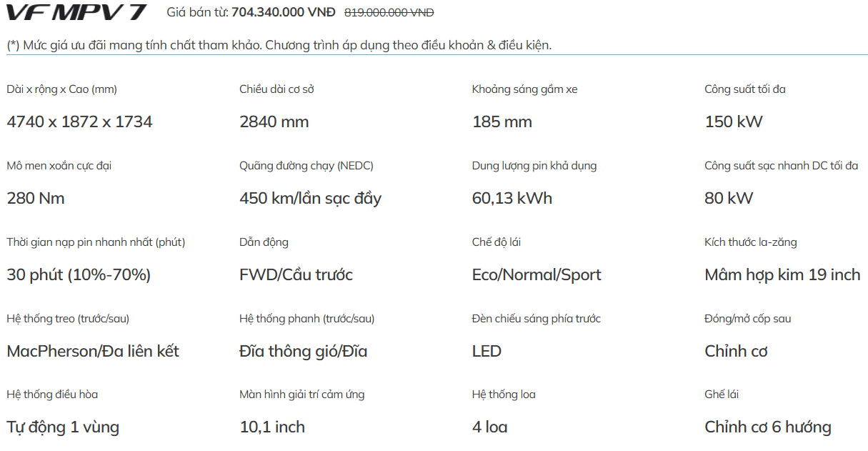868x451 pixels.
Task: Select the MacPherson/Đa liên kết suspension value
Action: coord(93,351)
